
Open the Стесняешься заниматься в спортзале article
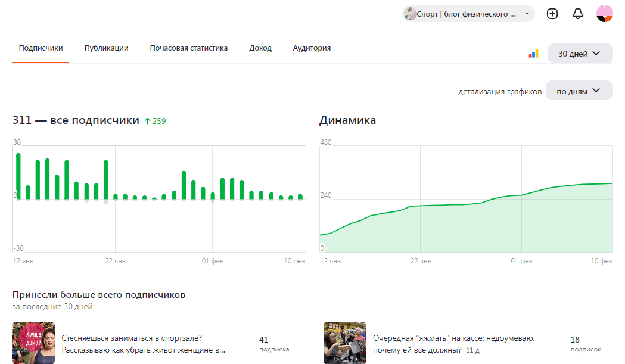point(144,344)
